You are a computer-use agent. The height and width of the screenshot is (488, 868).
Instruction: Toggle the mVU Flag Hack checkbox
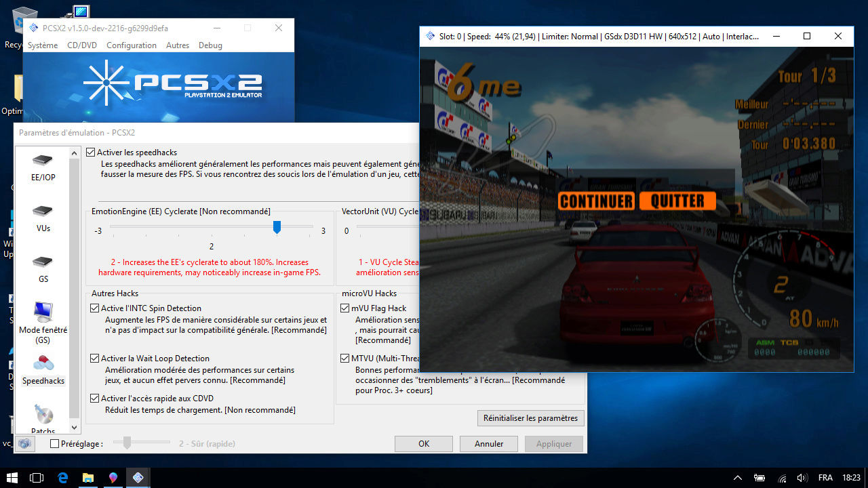pyautogui.click(x=345, y=308)
